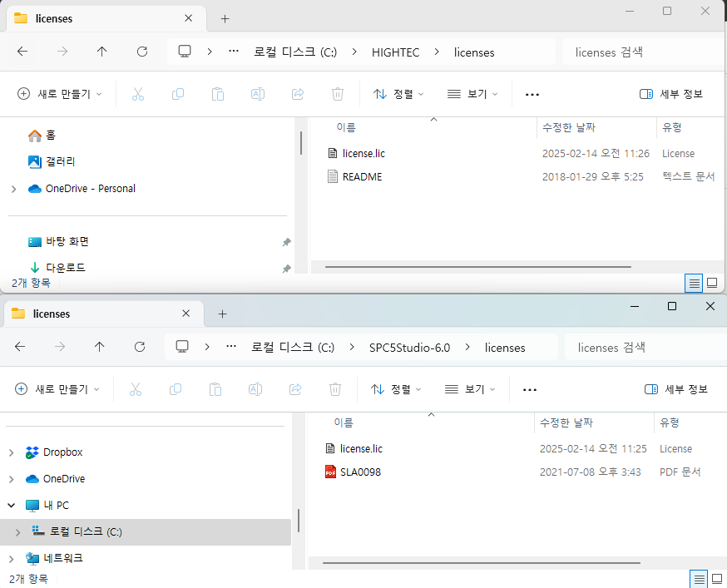Navigate to HIGHTEC via the breadcrumb
727x588 pixels.
tap(395, 52)
